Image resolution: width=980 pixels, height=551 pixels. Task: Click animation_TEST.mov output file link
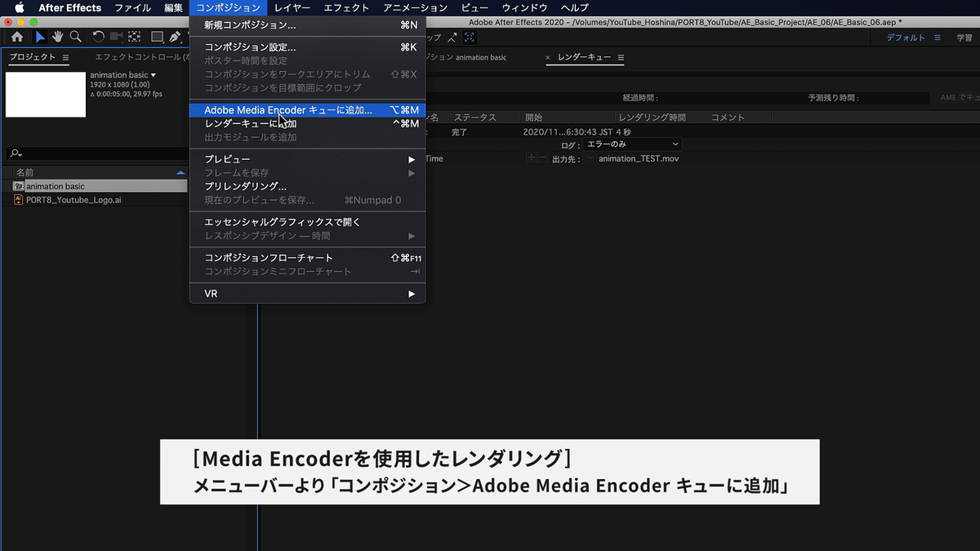coord(639,158)
